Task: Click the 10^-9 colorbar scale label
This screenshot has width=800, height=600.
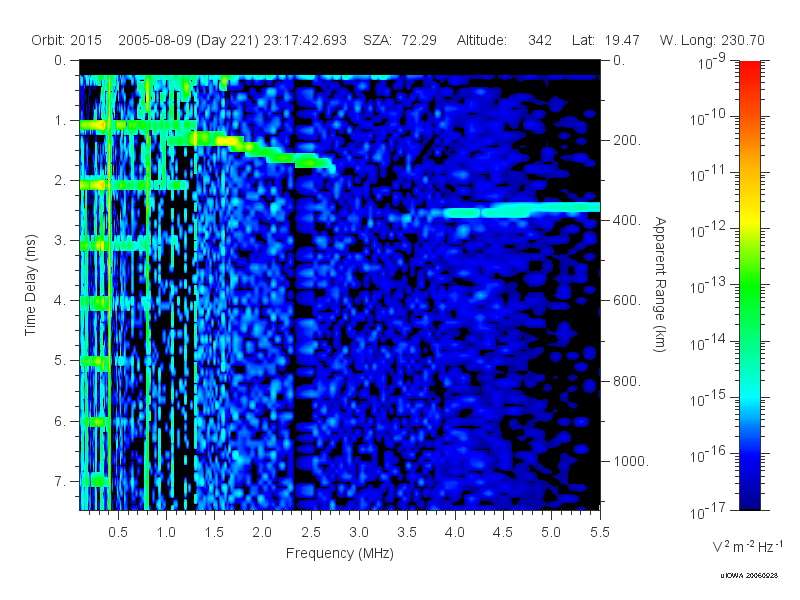Action: pos(712,61)
